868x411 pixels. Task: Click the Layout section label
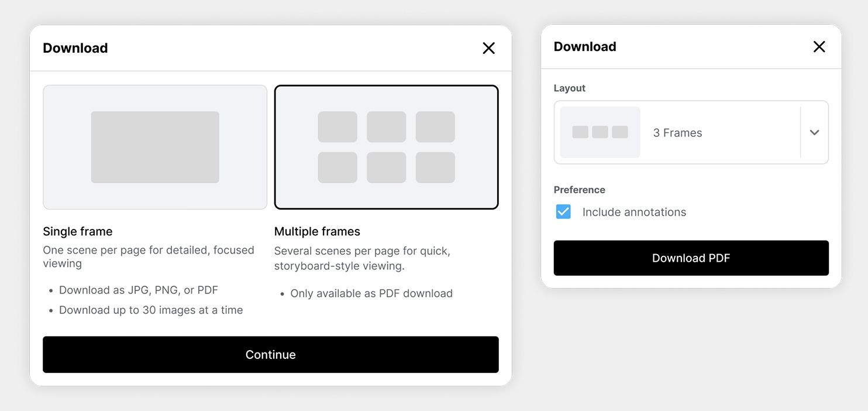click(569, 88)
